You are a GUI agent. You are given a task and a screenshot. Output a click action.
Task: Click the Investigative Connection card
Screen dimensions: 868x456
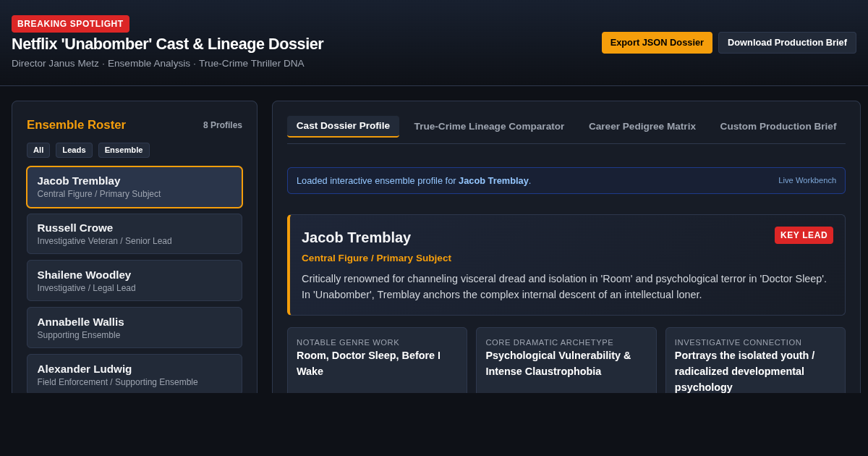[x=755, y=360]
